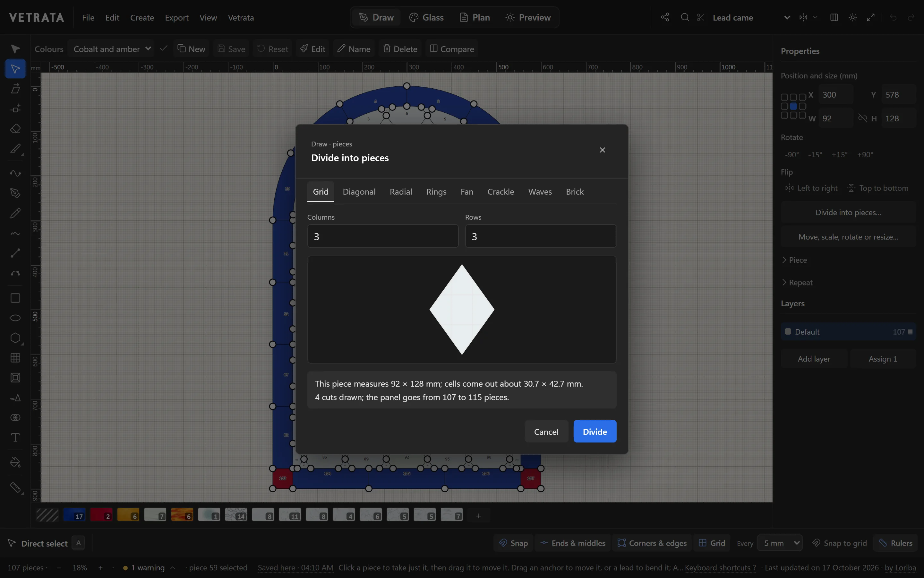Activate the direct select arrow tool
The image size is (924, 578).
(15, 69)
